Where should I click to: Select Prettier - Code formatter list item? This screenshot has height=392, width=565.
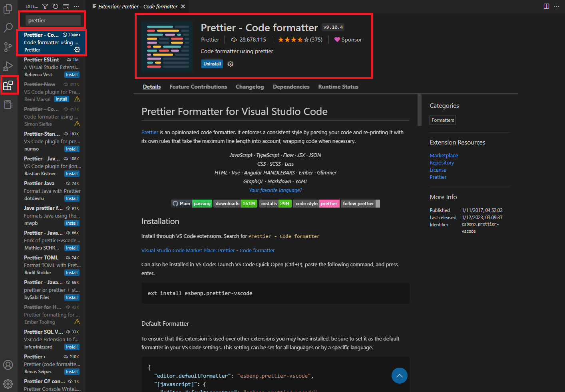[52, 42]
